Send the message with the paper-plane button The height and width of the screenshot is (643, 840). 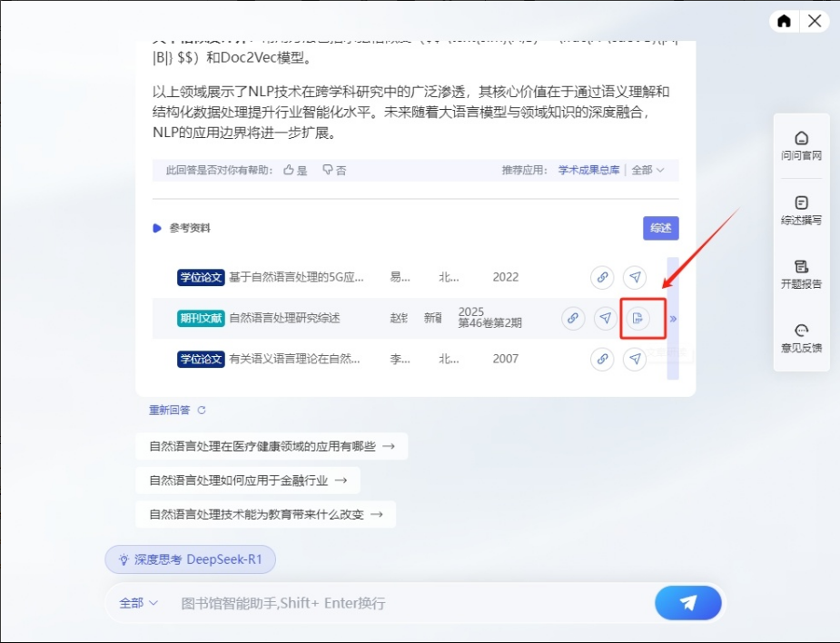coord(687,603)
